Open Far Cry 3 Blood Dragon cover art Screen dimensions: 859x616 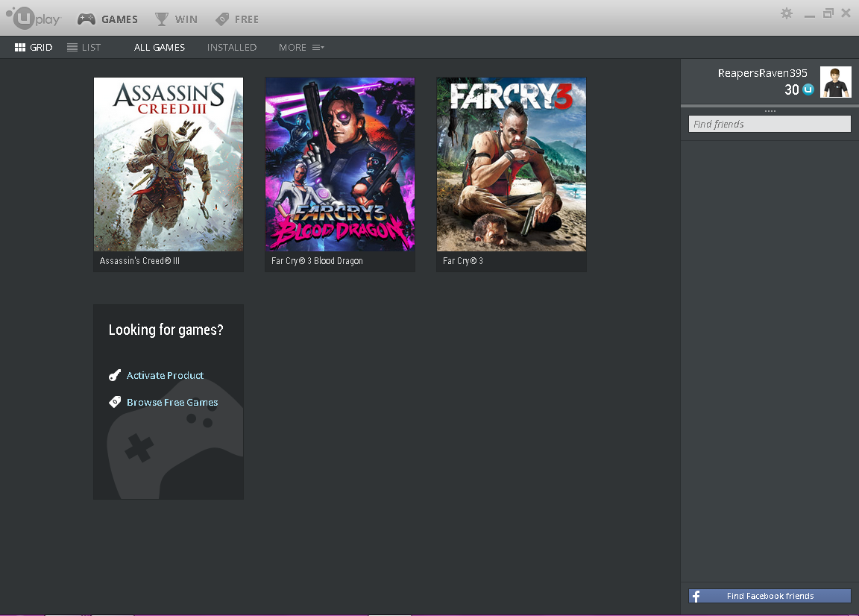tap(340, 164)
